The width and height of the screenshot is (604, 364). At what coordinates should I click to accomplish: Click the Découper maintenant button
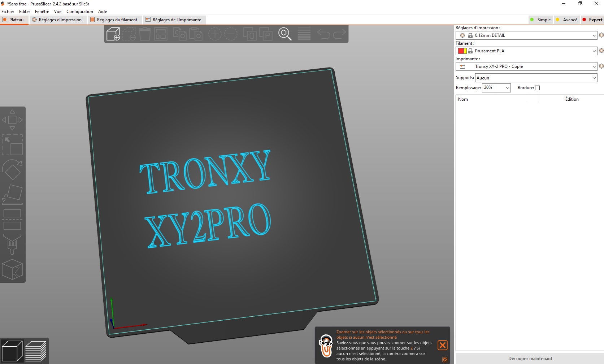pyautogui.click(x=530, y=359)
